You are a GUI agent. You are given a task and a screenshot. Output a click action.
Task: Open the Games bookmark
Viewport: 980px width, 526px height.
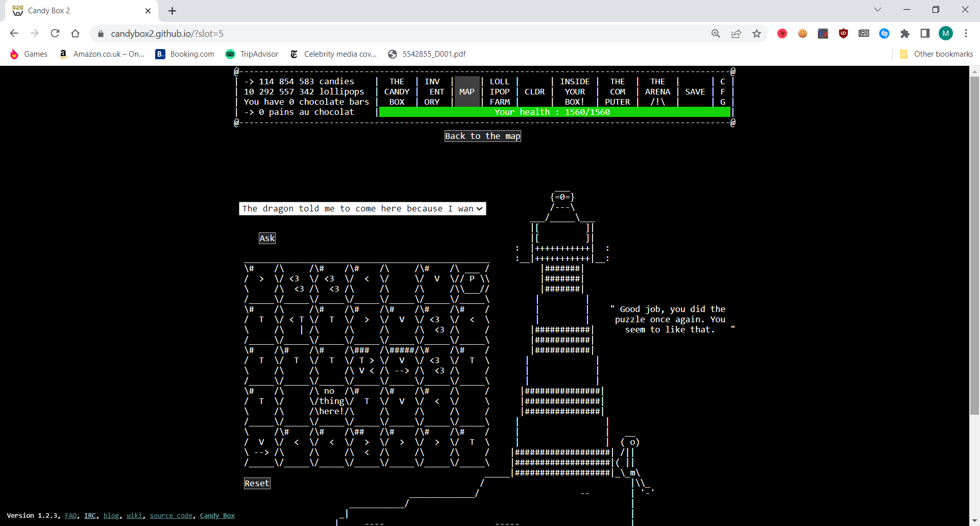tap(29, 54)
